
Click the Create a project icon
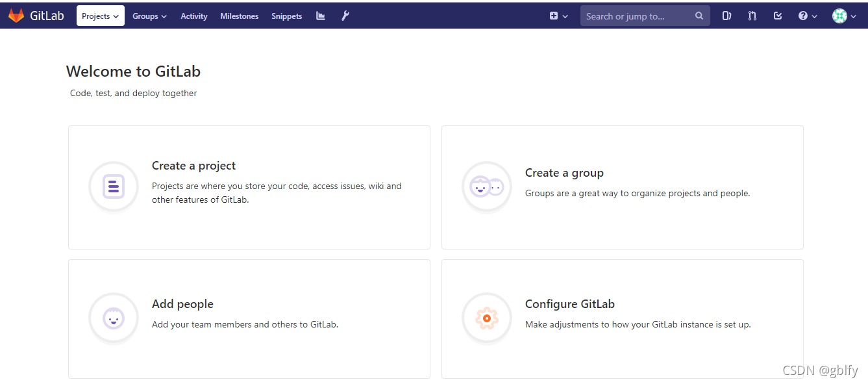pyautogui.click(x=114, y=187)
